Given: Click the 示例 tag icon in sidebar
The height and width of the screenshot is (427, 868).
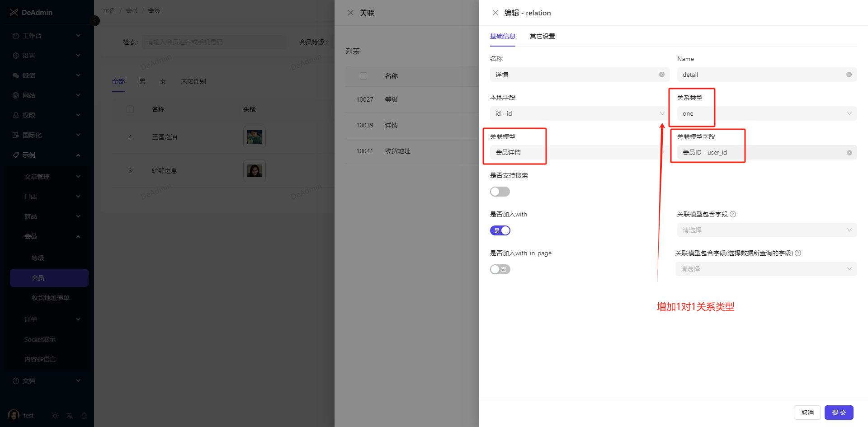Looking at the screenshot, I should (x=16, y=155).
